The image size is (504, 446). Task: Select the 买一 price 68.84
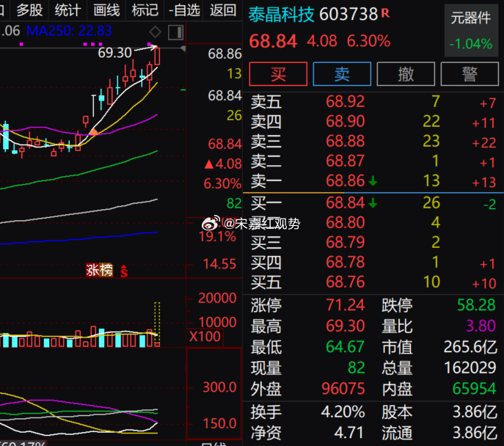346,203
